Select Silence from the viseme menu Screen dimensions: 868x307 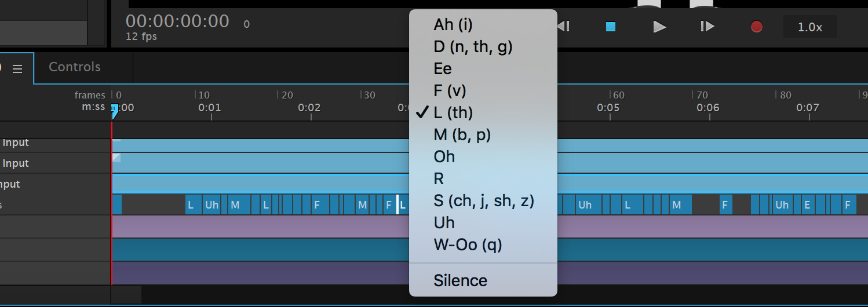pyautogui.click(x=460, y=280)
